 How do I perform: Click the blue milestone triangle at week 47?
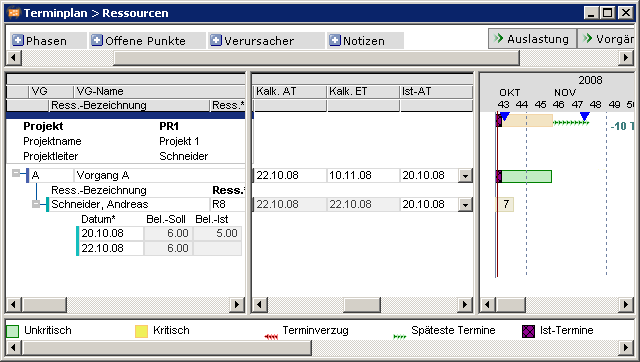584,116
